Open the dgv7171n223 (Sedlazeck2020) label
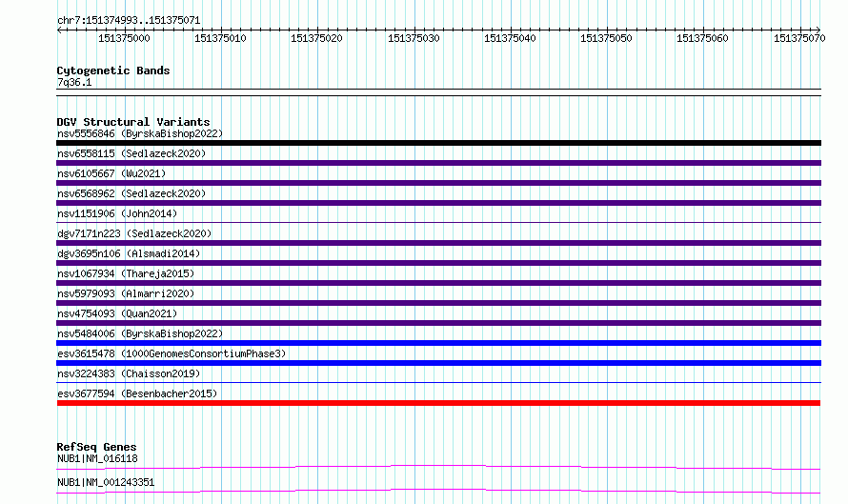The image size is (848, 504). (x=134, y=233)
